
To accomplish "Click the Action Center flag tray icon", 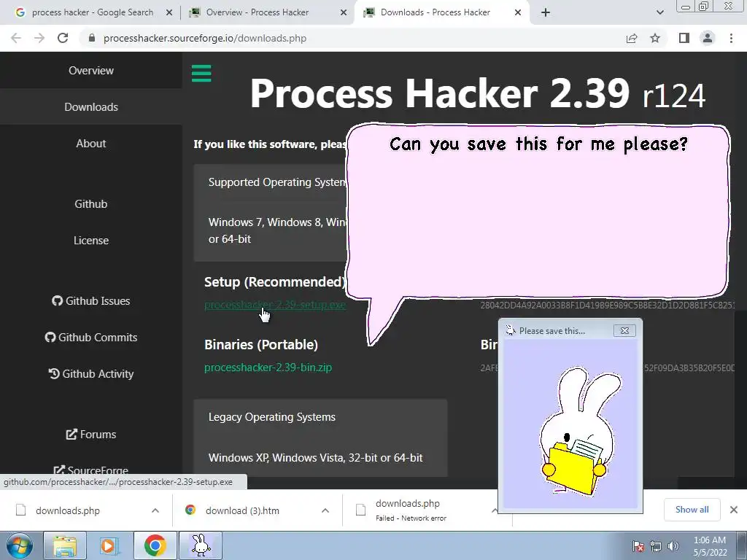I will 638,546.
